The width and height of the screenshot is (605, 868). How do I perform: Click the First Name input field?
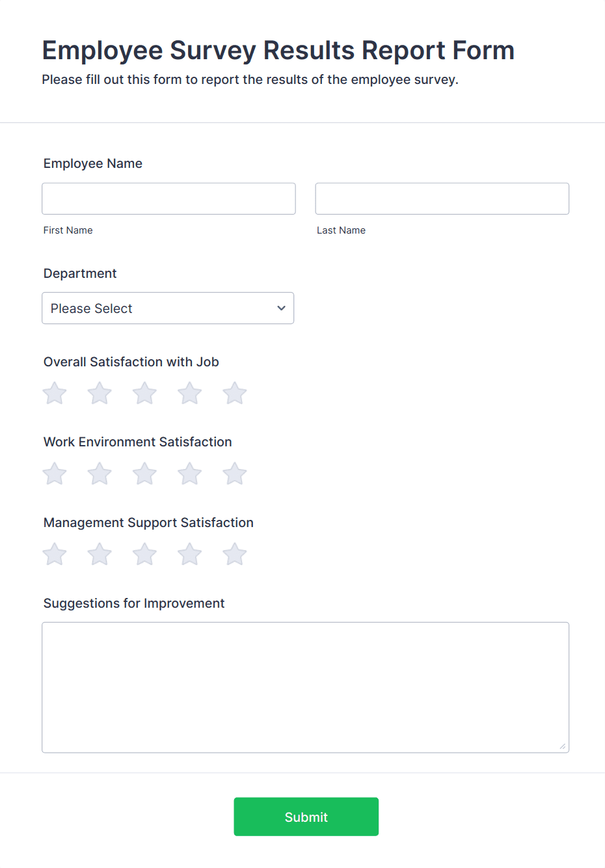168,198
